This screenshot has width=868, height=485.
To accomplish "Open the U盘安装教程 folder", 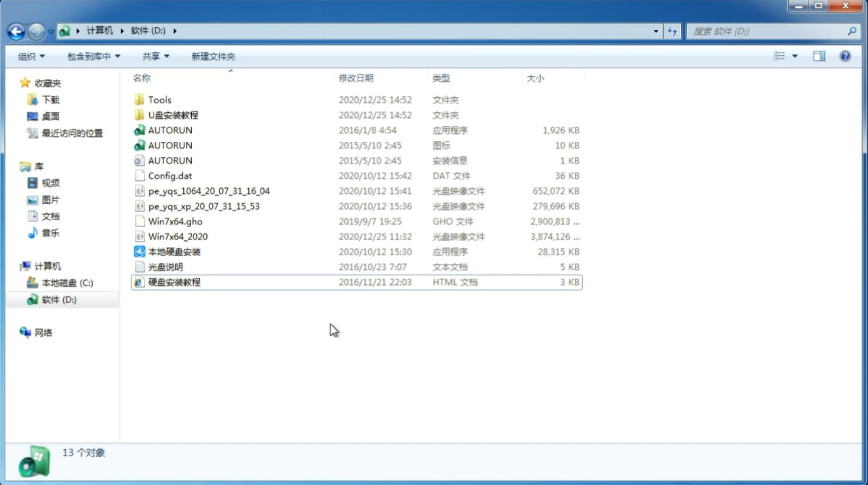I will [x=173, y=115].
